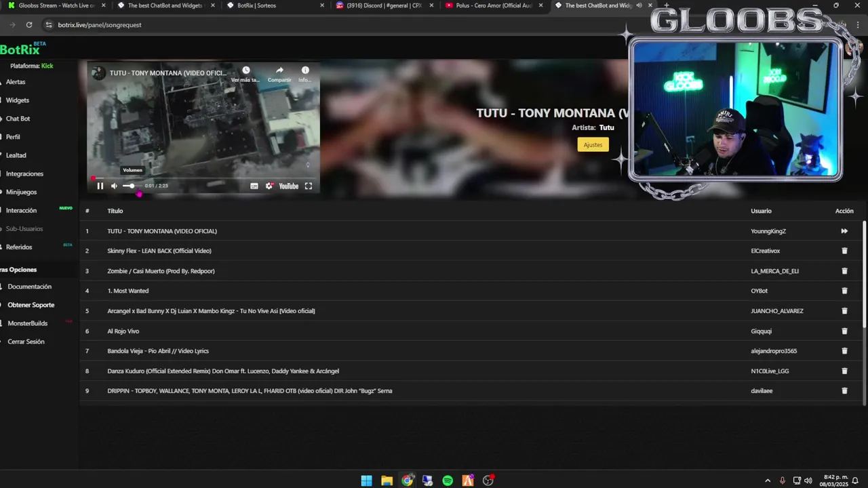Open the Interacción section

tap(22, 210)
